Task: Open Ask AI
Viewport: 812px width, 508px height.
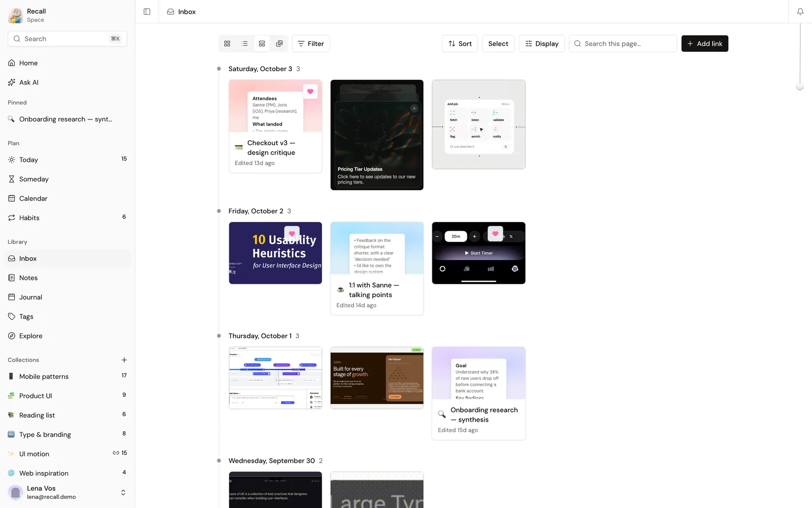Action: [67, 82]
